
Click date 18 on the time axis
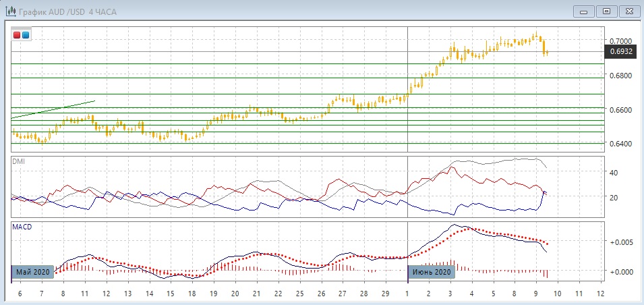coord(192,294)
